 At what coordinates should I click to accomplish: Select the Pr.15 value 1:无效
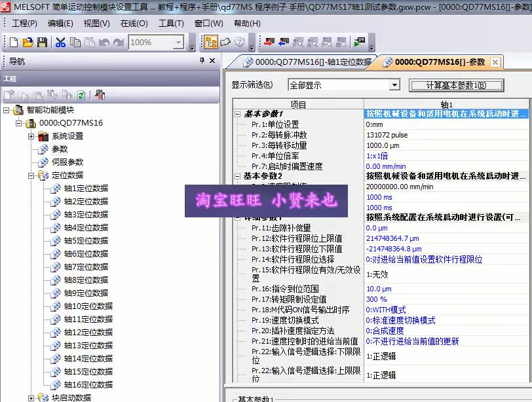446,274
